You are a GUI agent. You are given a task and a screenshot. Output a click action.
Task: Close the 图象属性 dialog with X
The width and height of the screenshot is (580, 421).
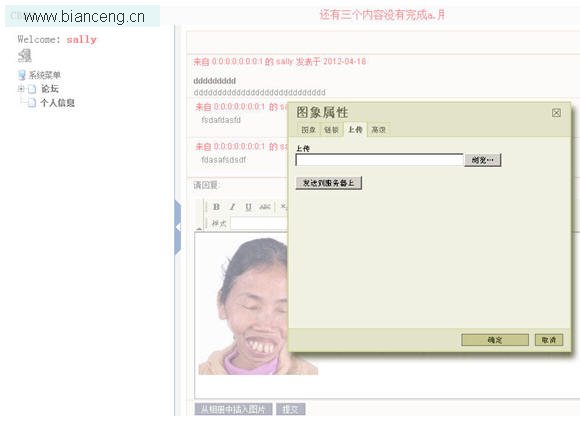click(556, 113)
